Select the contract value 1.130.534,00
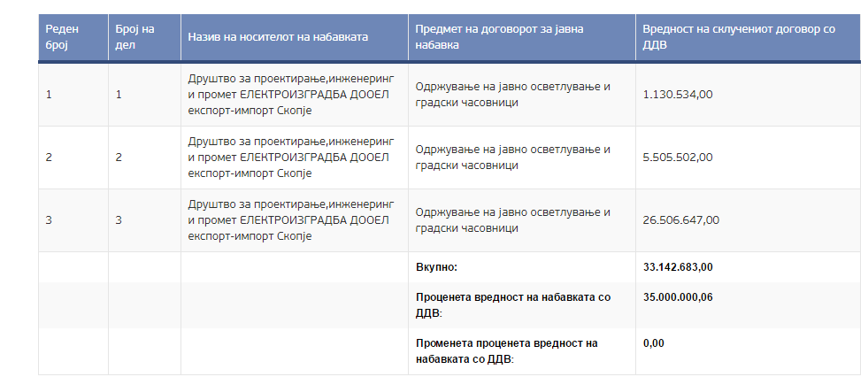Image resolution: width=868 pixels, height=377 pixels. click(x=678, y=94)
